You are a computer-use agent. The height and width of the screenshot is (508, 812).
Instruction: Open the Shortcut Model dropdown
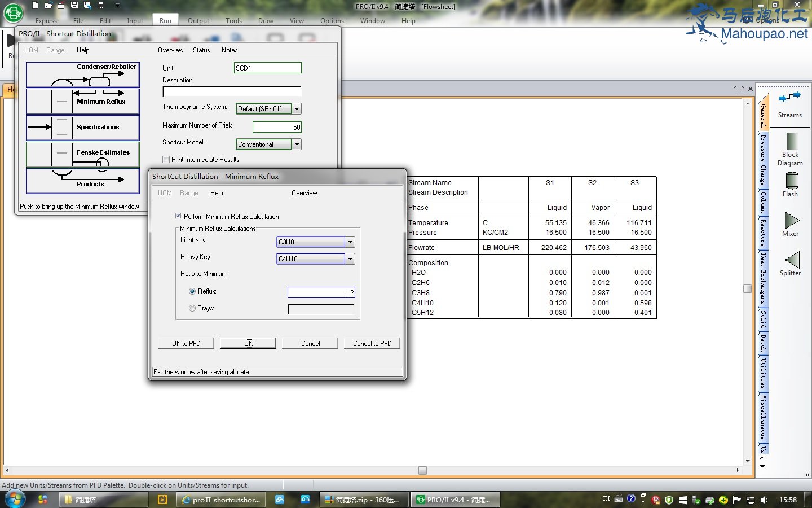(x=297, y=144)
